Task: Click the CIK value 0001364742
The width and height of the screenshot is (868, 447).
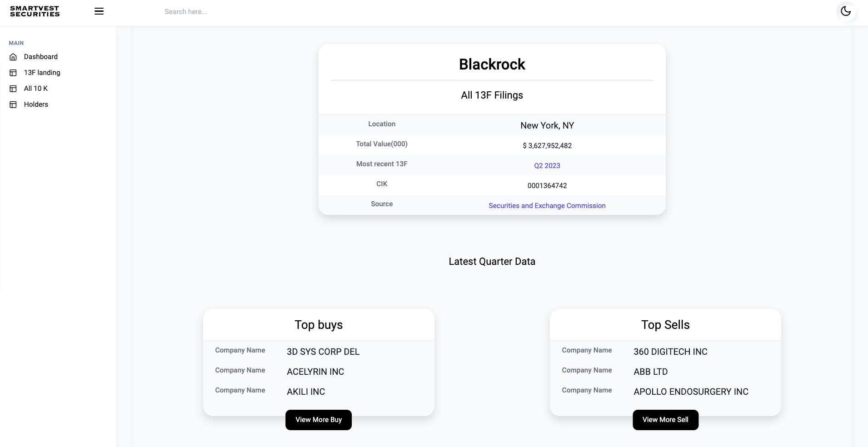Action: coord(547,186)
